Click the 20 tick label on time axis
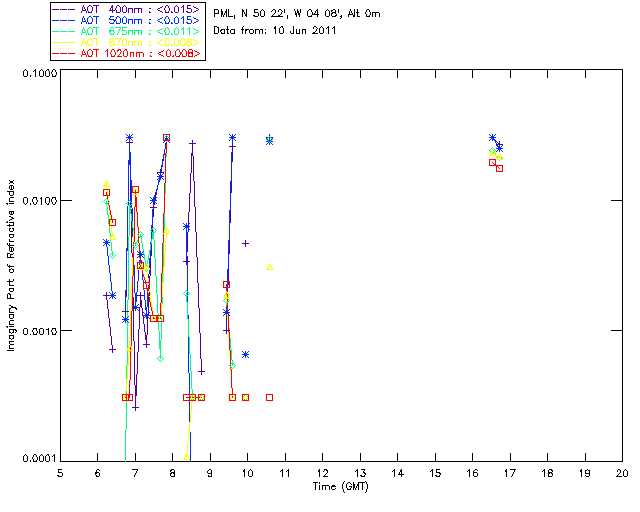The width and height of the screenshot is (640, 512). pyautogui.click(x=622, y=472)
